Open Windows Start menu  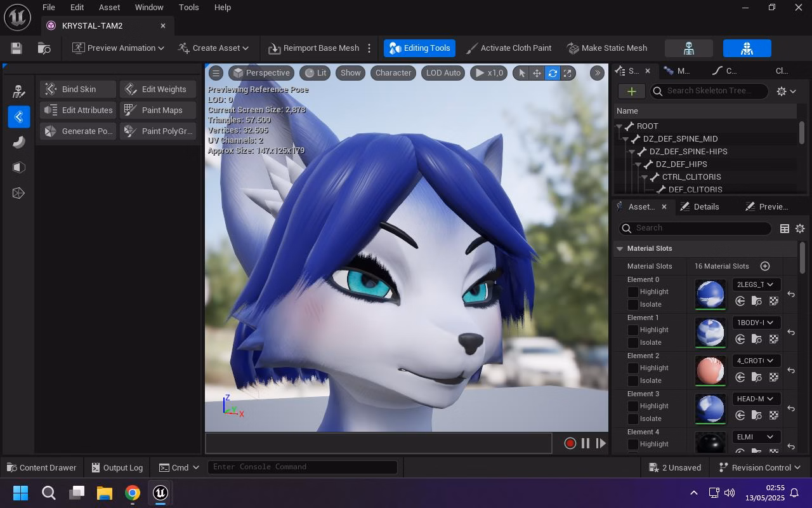[20, 493]
